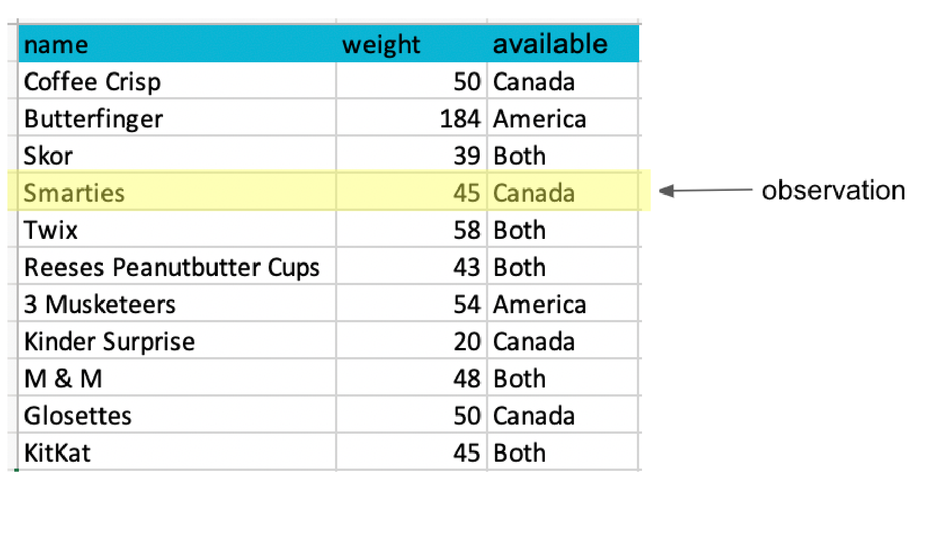Click the Skor cell
Viewport: 925px width, 560px height.
pos(48,156)
